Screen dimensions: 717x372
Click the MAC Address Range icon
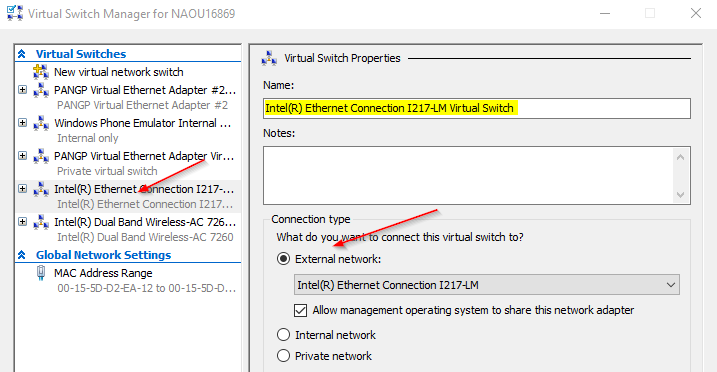41,273
